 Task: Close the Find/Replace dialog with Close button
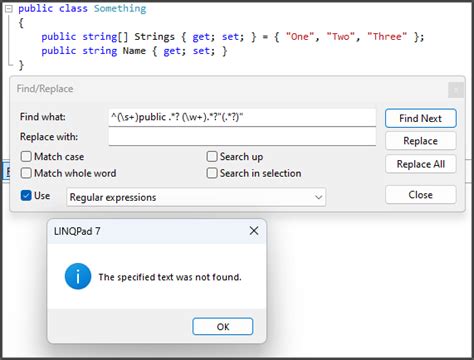click(420, 195)
